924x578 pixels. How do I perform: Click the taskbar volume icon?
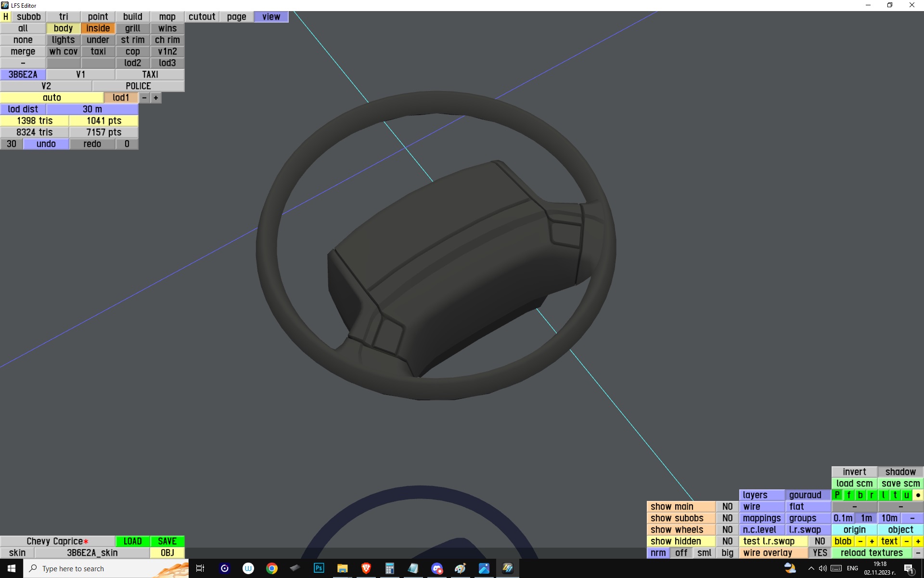coord(823,568)
